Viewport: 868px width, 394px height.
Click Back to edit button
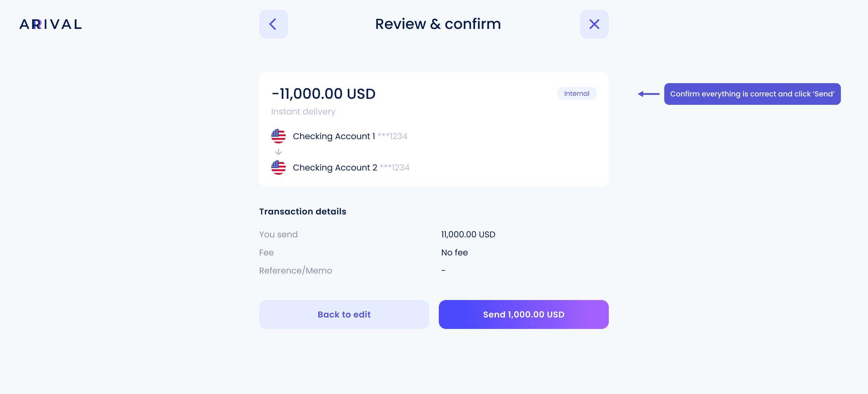pos(344,314)
